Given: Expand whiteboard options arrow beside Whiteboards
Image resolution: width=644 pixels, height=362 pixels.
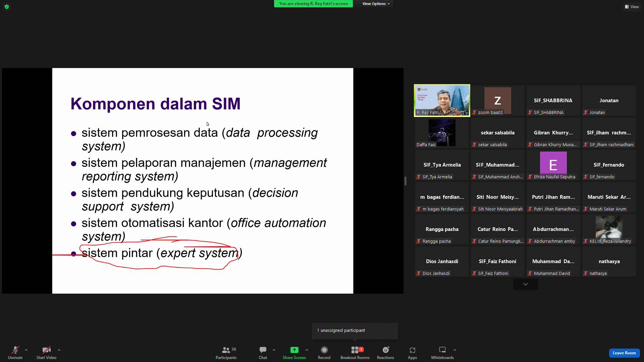Looking at the screenshot, I should (x=455, y=350).
